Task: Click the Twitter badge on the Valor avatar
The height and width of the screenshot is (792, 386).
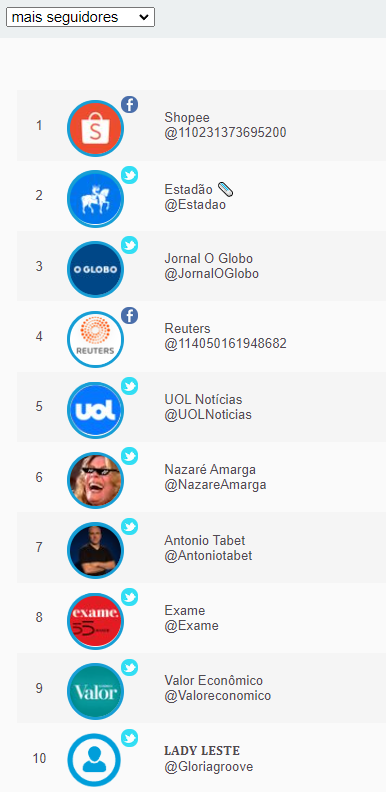Action: coord(130,667)
